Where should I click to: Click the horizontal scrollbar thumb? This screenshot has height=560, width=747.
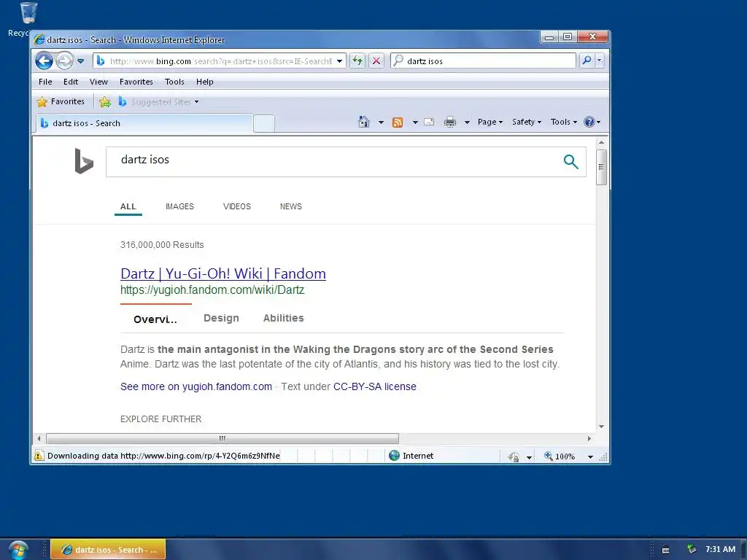point(222,438)
